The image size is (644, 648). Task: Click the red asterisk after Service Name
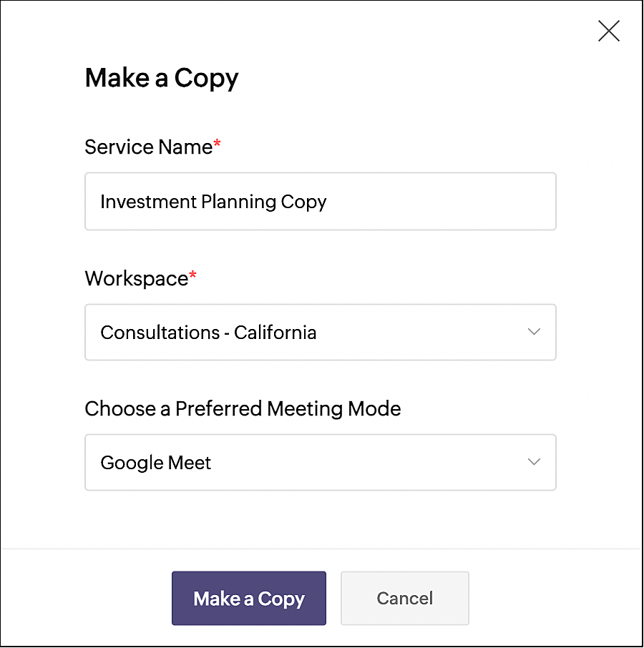pos(218,145)
